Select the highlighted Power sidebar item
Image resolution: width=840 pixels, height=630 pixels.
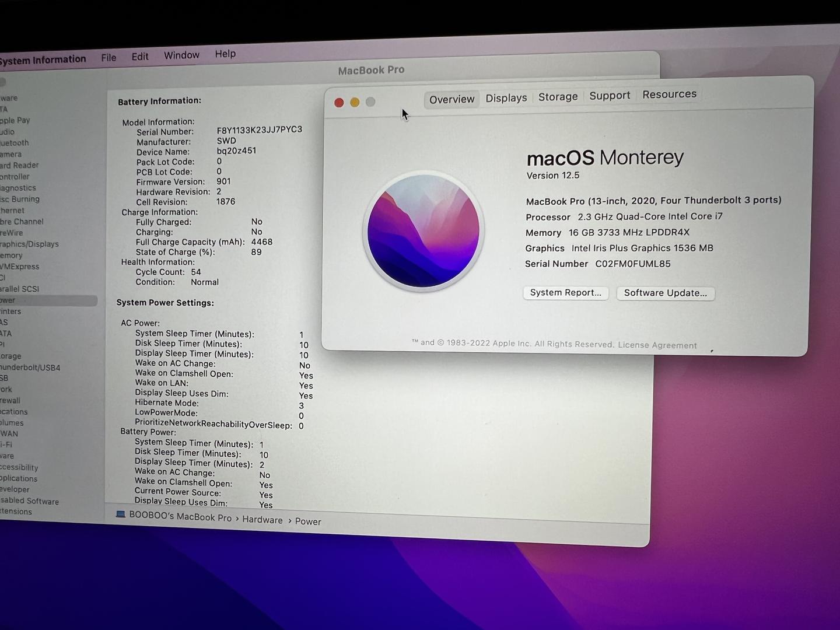point(48,300)
